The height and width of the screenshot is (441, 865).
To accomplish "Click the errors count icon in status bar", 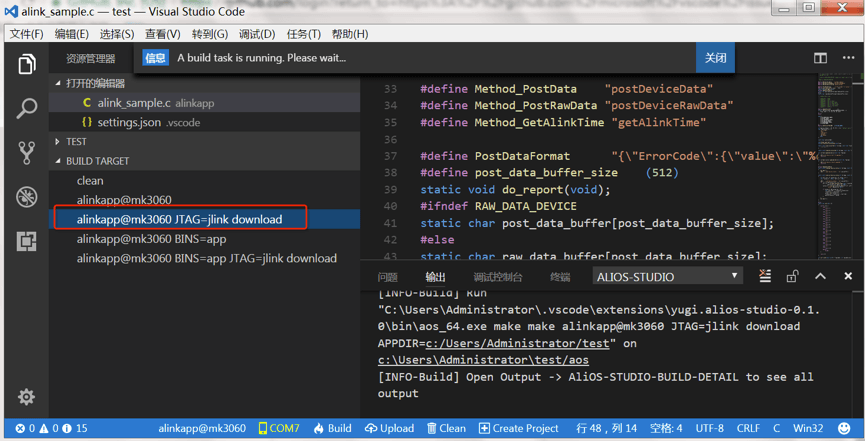I will tap(25, 428).
